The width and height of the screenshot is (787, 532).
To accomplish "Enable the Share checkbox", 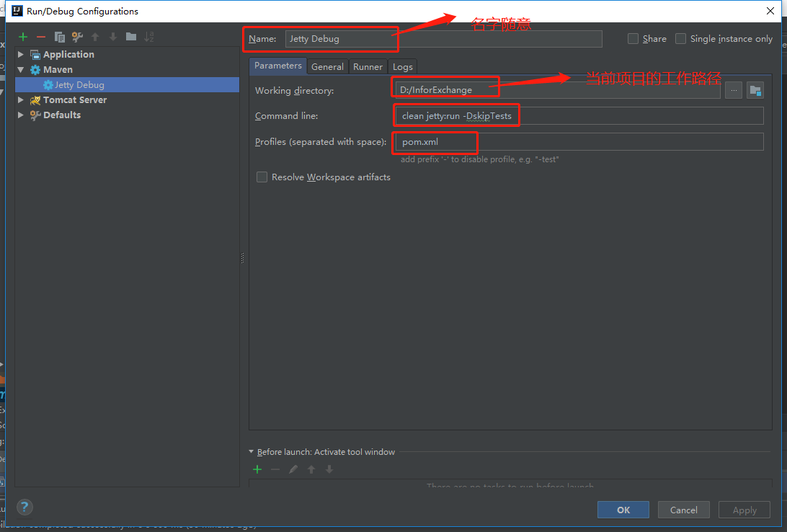I will click(633, 38).
